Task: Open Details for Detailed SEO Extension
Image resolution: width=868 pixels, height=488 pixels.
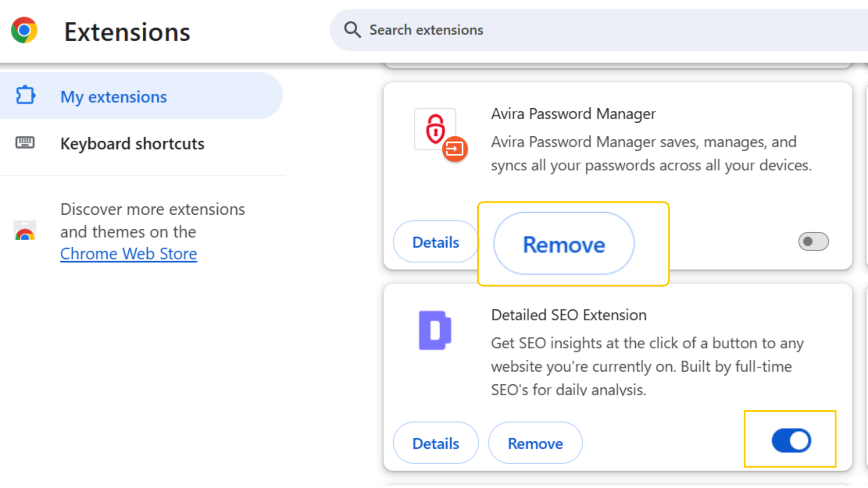Action: [x=436, y=443]
